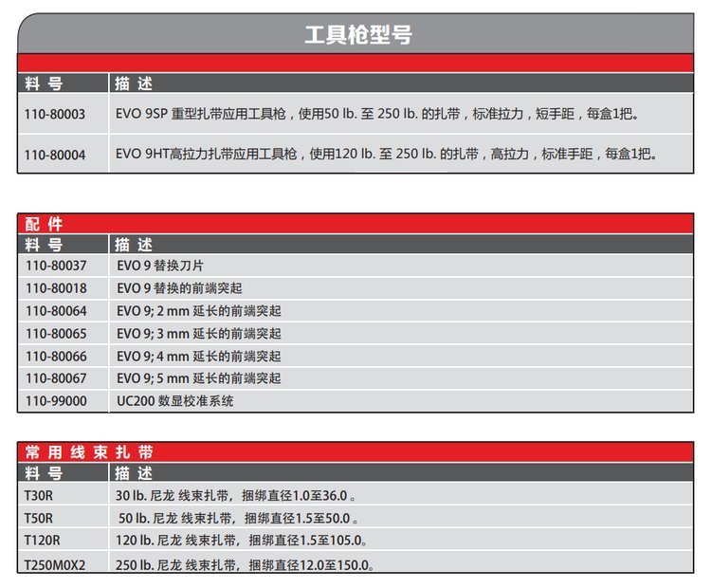The width and height of the screenshot is (711, 588).
Task: Click the 30 lb. 尼龙 线束扎带 description
Action: click(236, 495)
